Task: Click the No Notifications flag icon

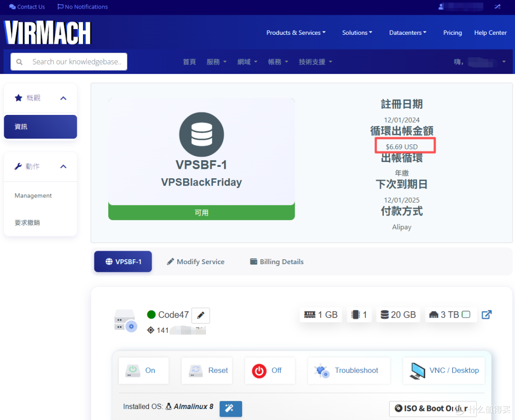Action: tap(60, 7)
